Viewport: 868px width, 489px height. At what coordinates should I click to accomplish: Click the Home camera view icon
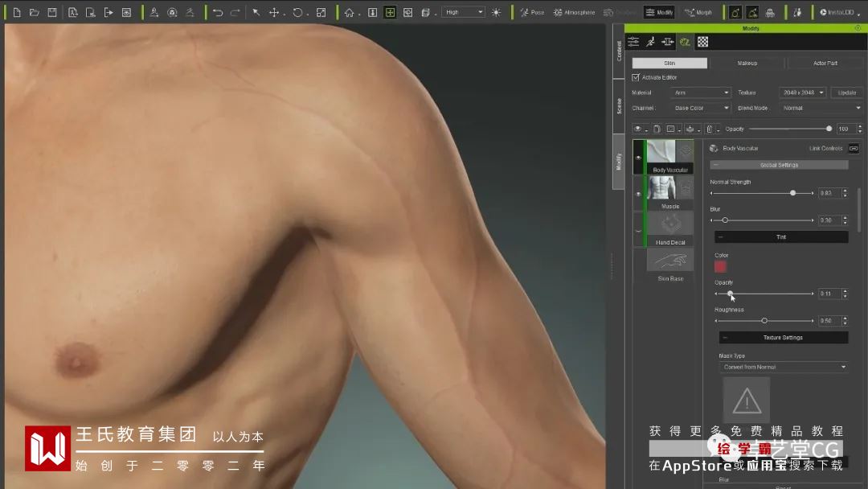point(350,12)
